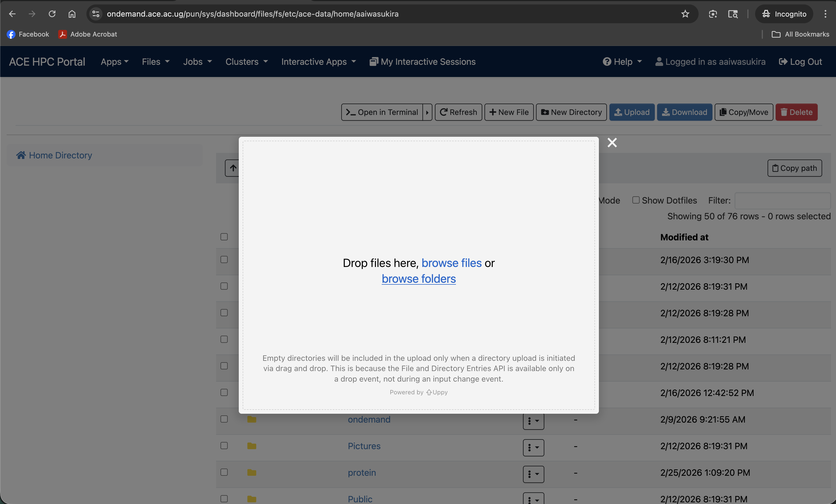The height and width of the screenshot is (504, 836).
Task: Click the Filter input field
Action: (782, 201)
